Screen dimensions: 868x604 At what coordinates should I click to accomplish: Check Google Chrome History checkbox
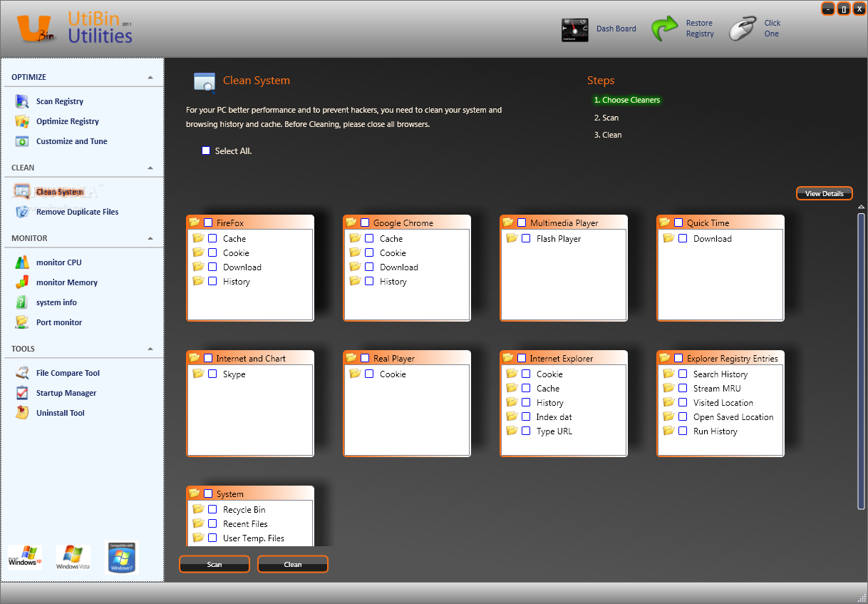[x=369, y=282]
